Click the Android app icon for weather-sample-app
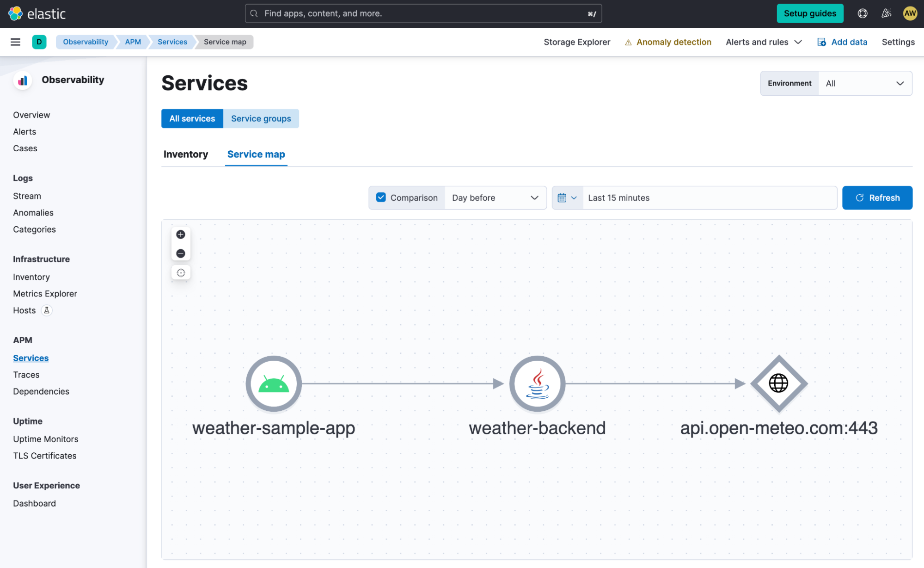 273,383
